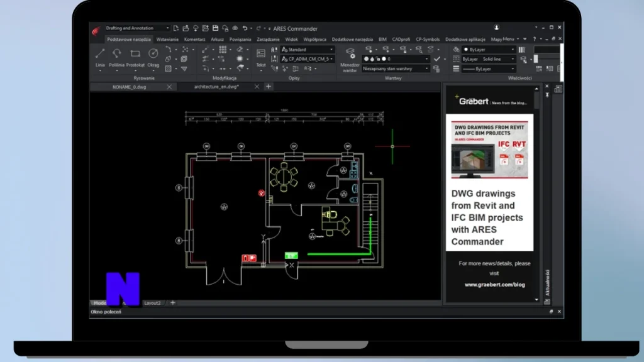
Task: Open the ByLayer Solid line linetype dropdown
Action: tap(489, 59)
